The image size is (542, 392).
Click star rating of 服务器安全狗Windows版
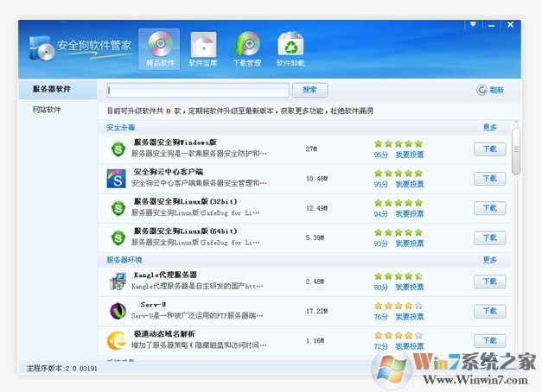click(x=399, y=143)
